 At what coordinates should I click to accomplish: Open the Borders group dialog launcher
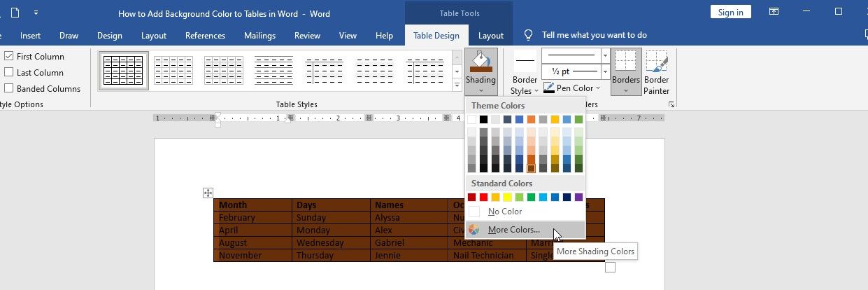(x=671, y=104)
